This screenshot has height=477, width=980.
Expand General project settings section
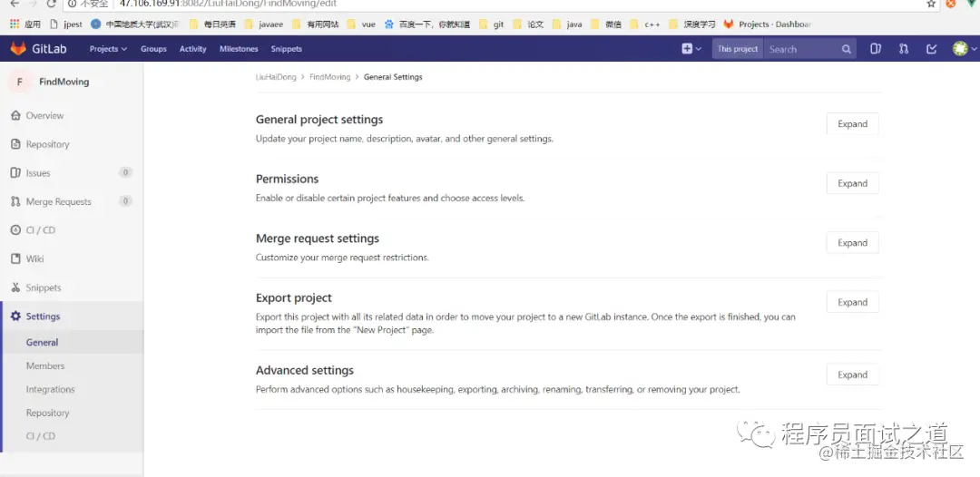pyautogui.click(x=852, y=123)
